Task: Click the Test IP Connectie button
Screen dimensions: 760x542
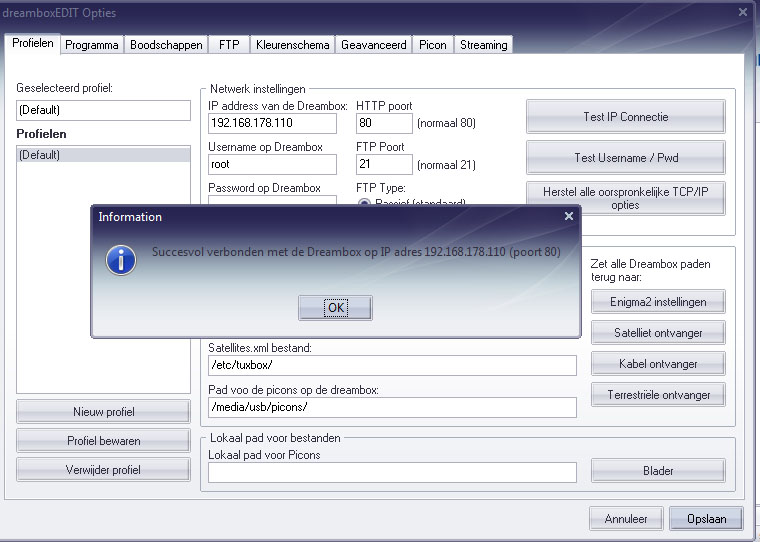Action: 626,117
